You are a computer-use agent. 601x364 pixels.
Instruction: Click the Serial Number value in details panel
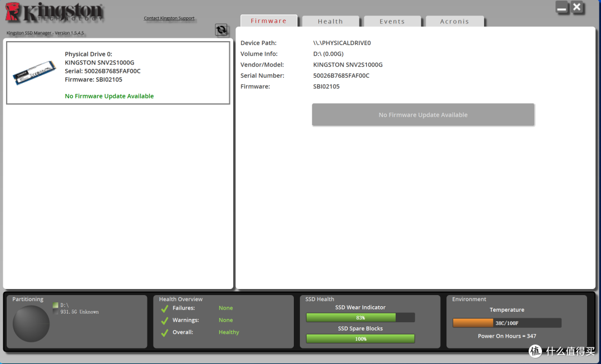pyautogui.click(x=341, y=76)
